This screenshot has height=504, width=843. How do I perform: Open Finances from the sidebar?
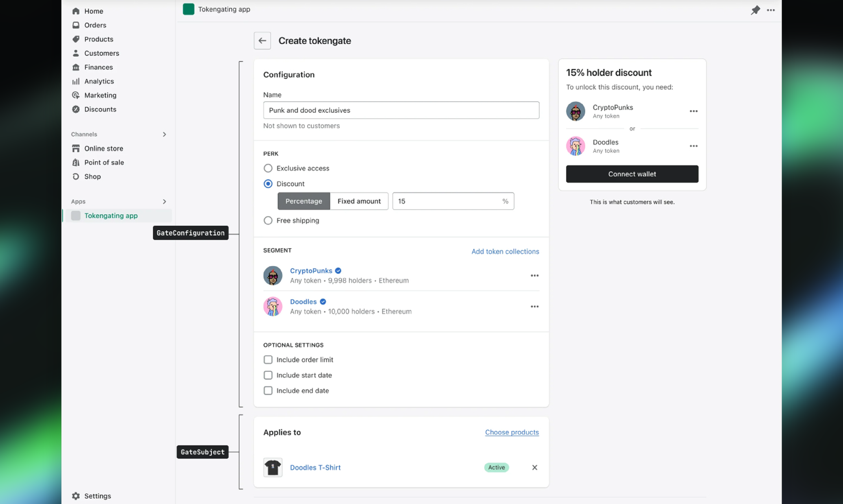(98, 67)
